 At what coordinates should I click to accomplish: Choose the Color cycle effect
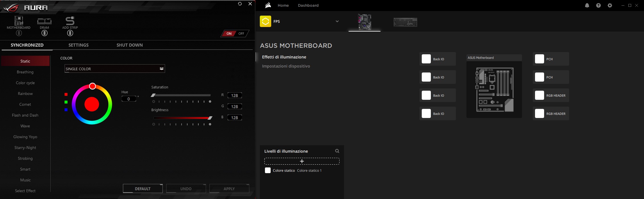pyautogui.click(x=25, y=83)
